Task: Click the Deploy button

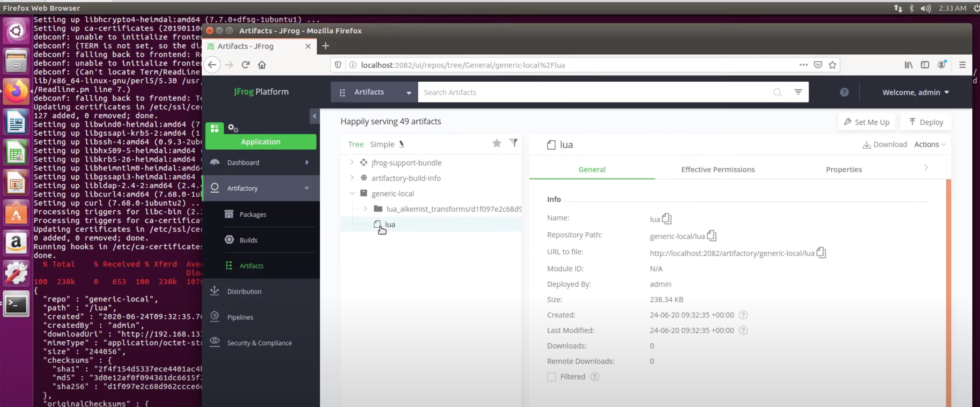Action: tap(926, 122)
